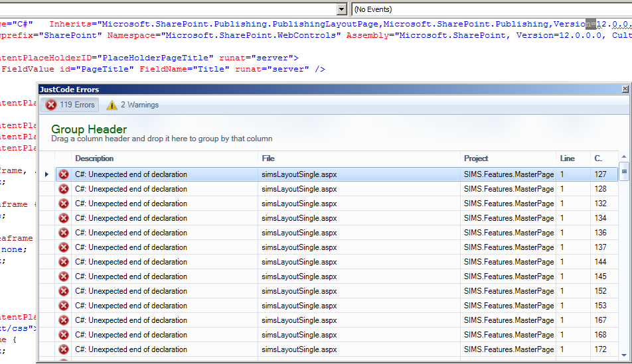Sort by the Description column header
The image size is (632, 364).
tap(94, 158)
